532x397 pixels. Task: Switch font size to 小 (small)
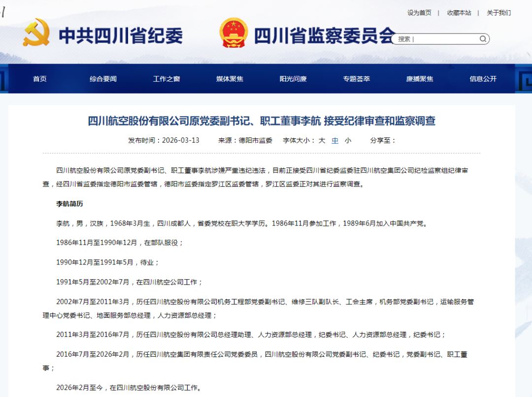tap(348, 140)
